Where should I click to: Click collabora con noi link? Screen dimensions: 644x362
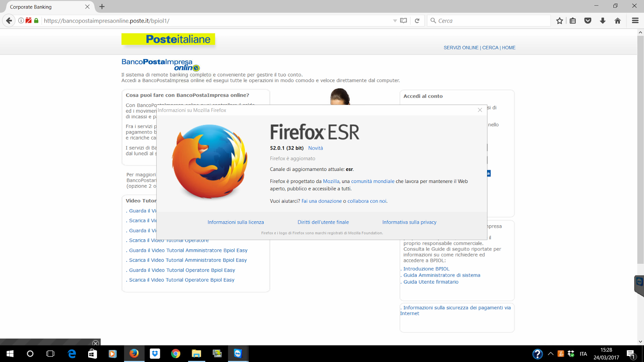click(367, 201)
